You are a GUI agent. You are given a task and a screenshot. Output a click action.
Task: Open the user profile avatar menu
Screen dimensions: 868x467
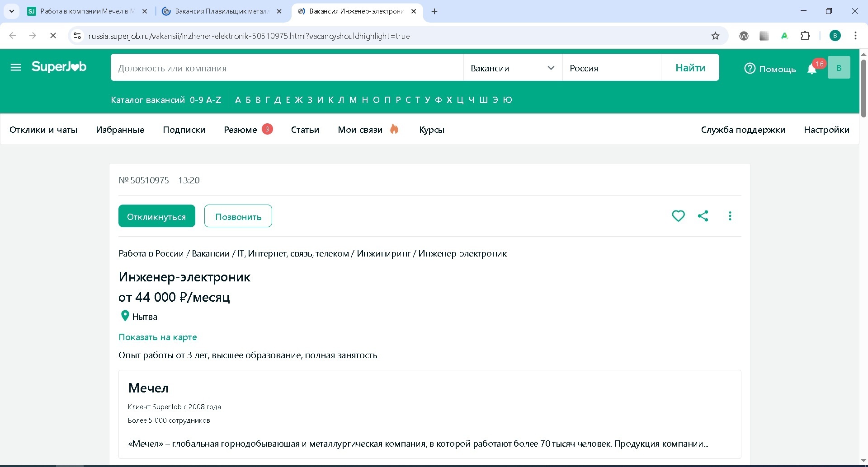click(x=839, y=68)
